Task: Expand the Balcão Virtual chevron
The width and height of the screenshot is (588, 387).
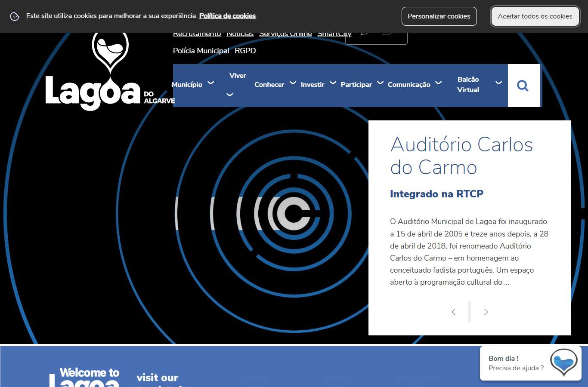Action: tap(498, 83)
